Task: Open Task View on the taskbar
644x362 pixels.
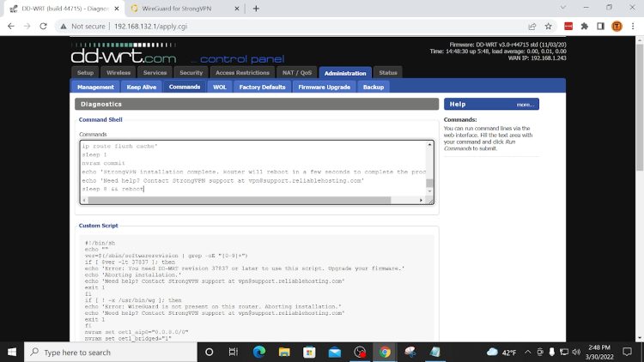Action: pyautogui.click(x=234, y=353)
